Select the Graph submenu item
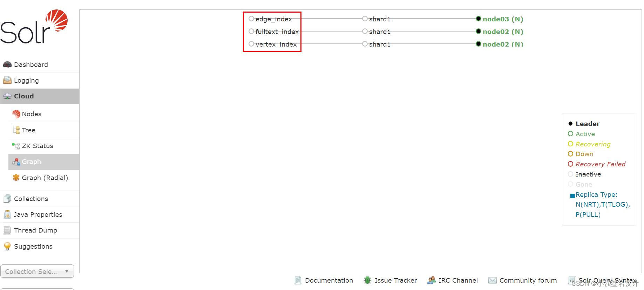The height and width of the screenshot is (290, 644). click(44, 161)
